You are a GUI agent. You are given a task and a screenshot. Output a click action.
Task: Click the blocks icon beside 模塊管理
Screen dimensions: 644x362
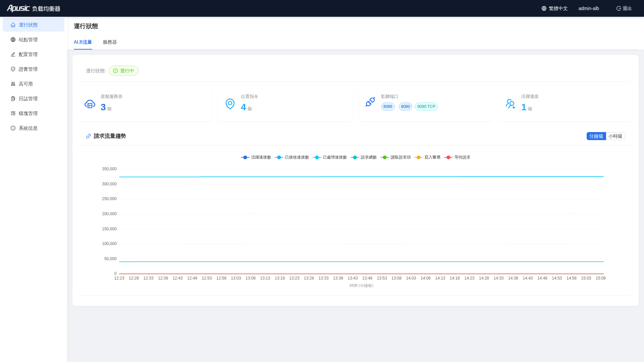coord(13,113)
